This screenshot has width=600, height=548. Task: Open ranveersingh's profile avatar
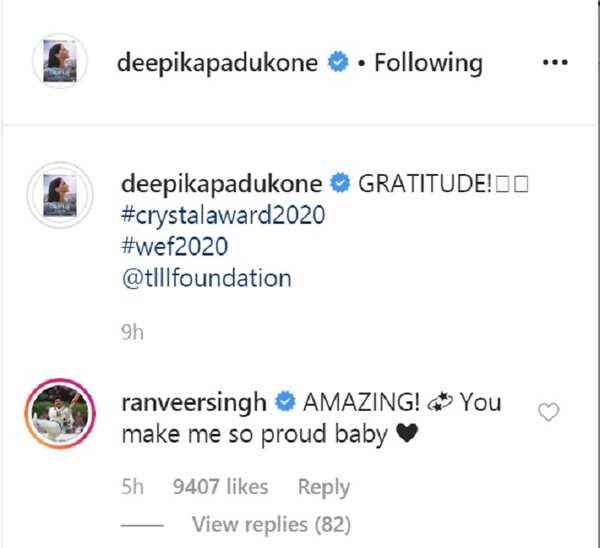67,412
